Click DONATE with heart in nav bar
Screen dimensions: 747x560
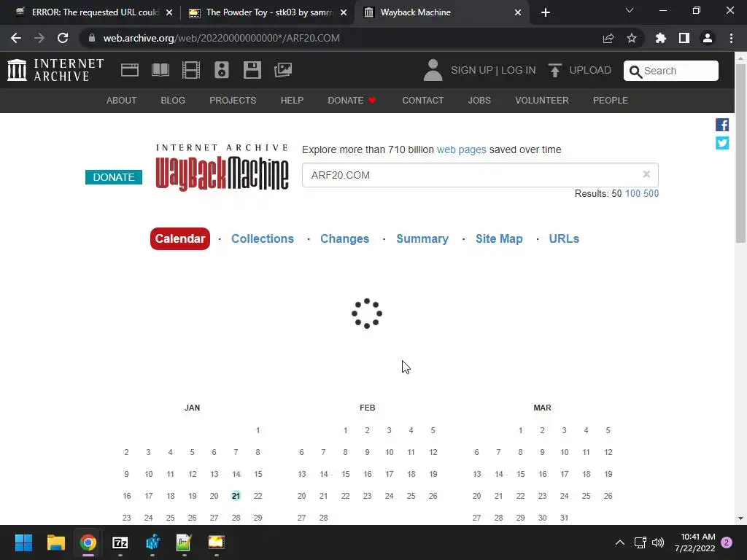coord(352,101)
